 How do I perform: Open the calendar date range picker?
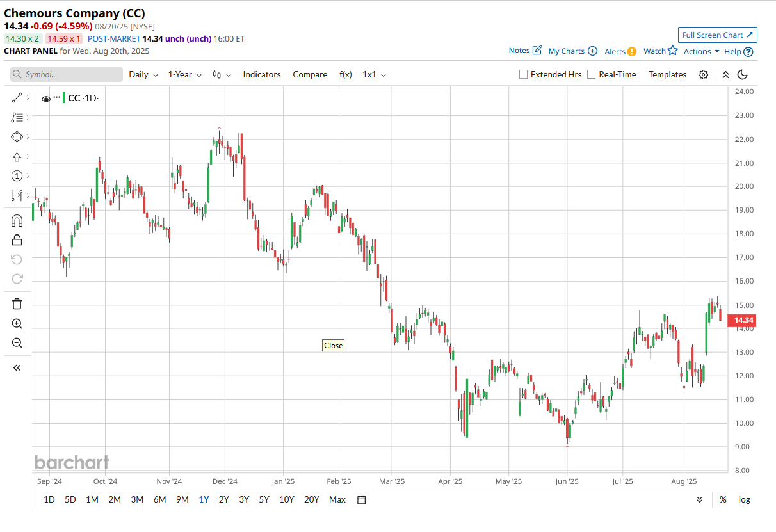click(361, 500)
